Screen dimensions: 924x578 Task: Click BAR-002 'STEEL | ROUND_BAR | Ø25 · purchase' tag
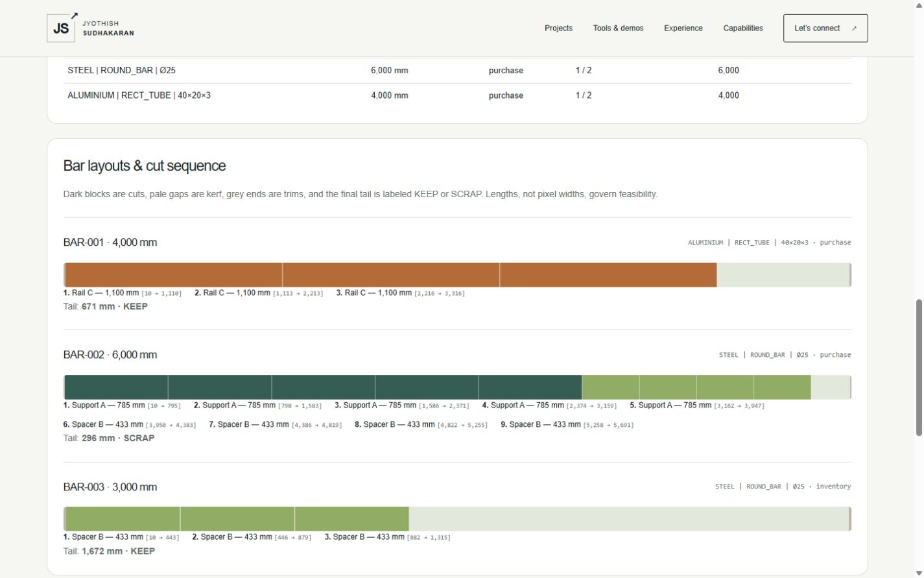point(785,355)
